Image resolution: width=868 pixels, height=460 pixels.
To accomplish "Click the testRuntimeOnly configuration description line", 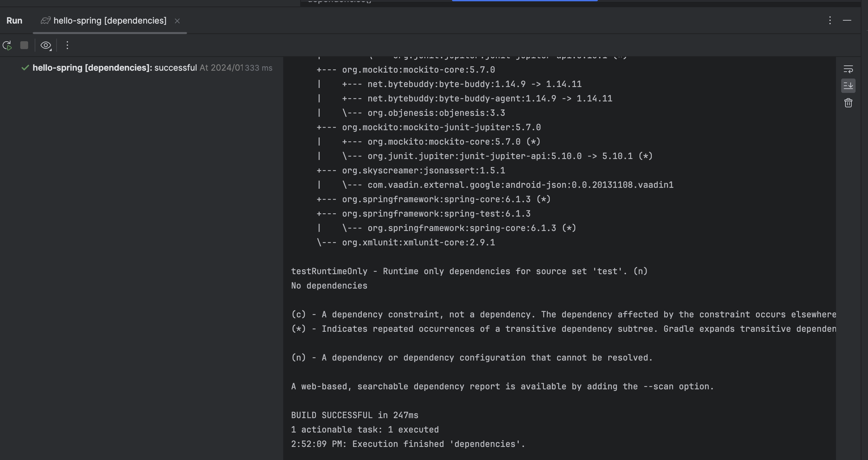I will click(x=469, y=272).
